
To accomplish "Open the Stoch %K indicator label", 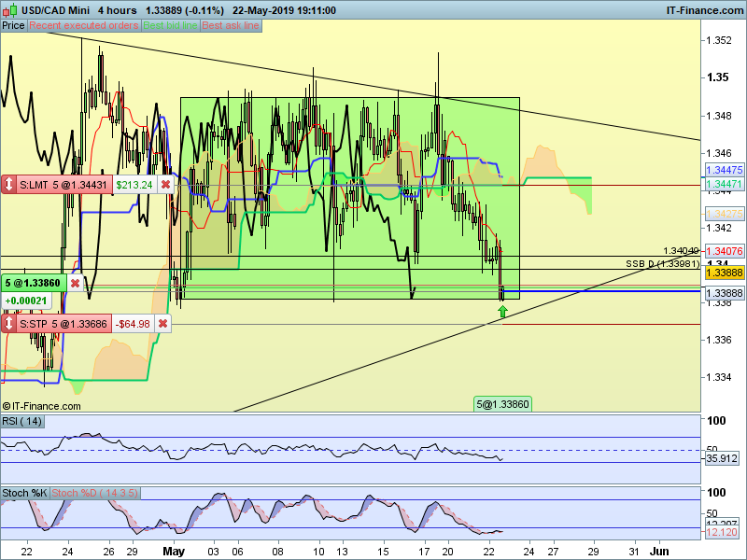I will [24, 493].
